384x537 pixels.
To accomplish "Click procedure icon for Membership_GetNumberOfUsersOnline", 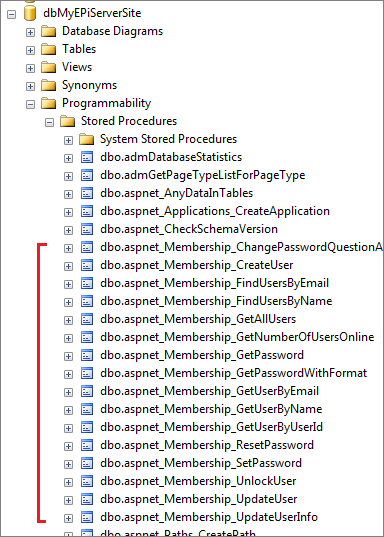I will tap(87, 337).
